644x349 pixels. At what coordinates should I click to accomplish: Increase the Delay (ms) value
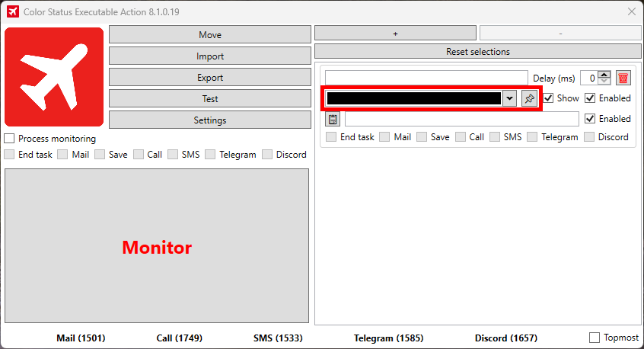(604, 75)
